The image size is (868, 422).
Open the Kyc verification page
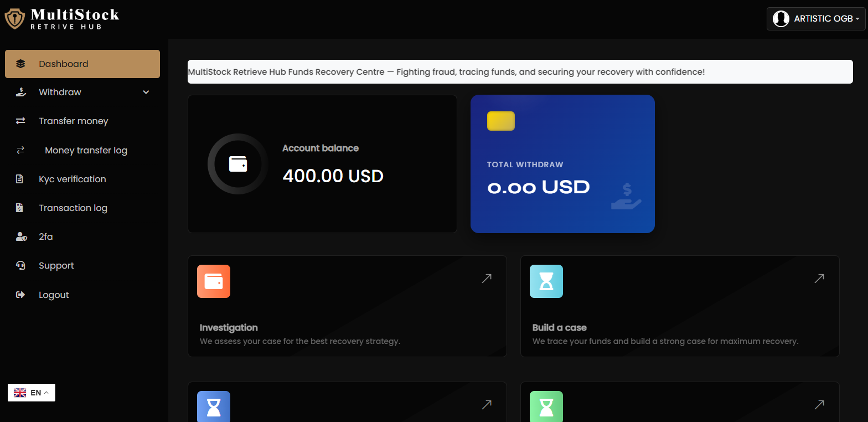pos(72,179)
